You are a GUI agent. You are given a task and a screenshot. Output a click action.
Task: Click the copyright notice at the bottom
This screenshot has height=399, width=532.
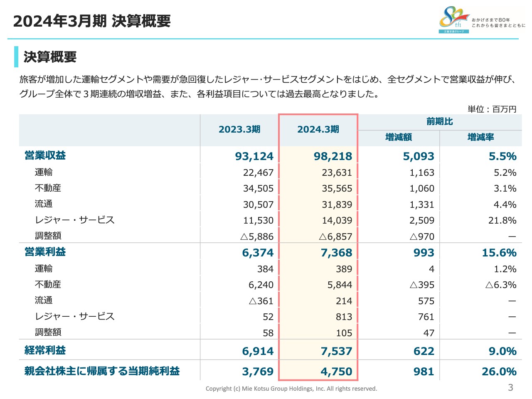click(x=291, y=389)
